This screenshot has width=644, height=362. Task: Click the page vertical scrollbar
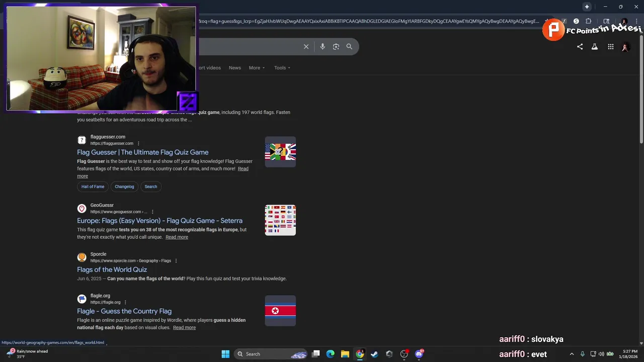tap(641, 90)
